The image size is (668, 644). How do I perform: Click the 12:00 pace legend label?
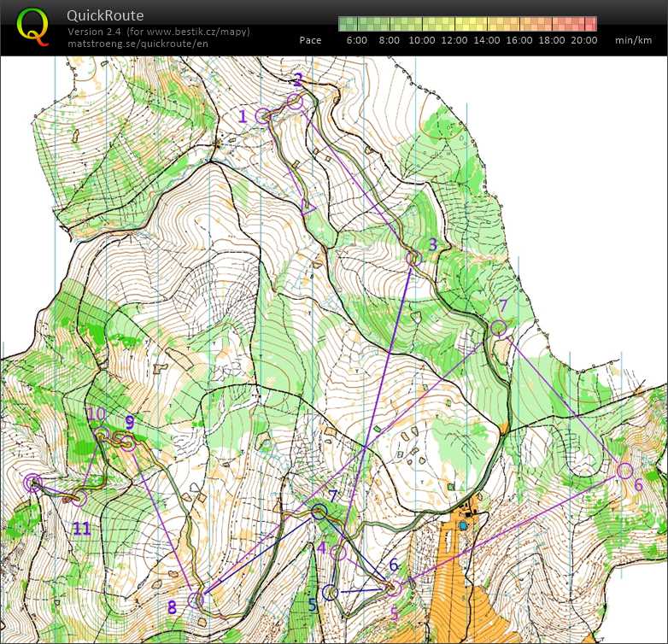pyautogui.click(x=454, y=40)
